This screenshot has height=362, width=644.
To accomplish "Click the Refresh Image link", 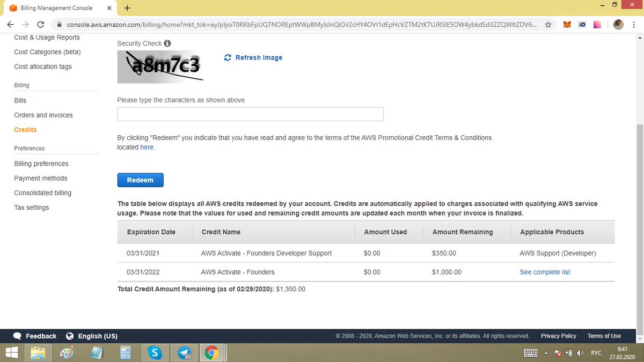I will [259, 57].
